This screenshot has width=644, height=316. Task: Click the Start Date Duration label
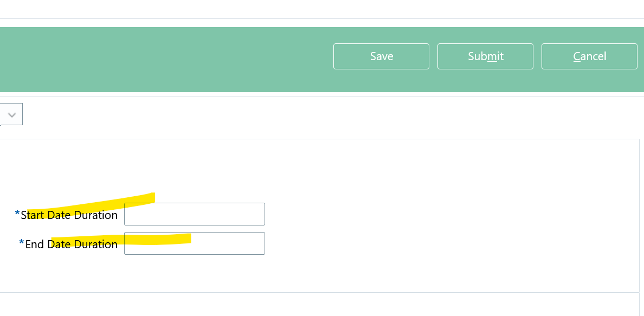68,215
